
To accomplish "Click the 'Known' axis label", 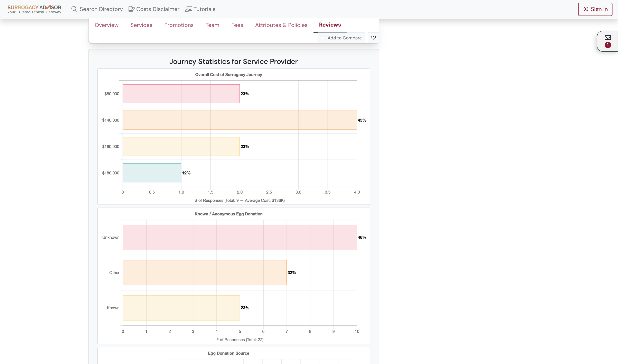I will click(x=113, y=308).
